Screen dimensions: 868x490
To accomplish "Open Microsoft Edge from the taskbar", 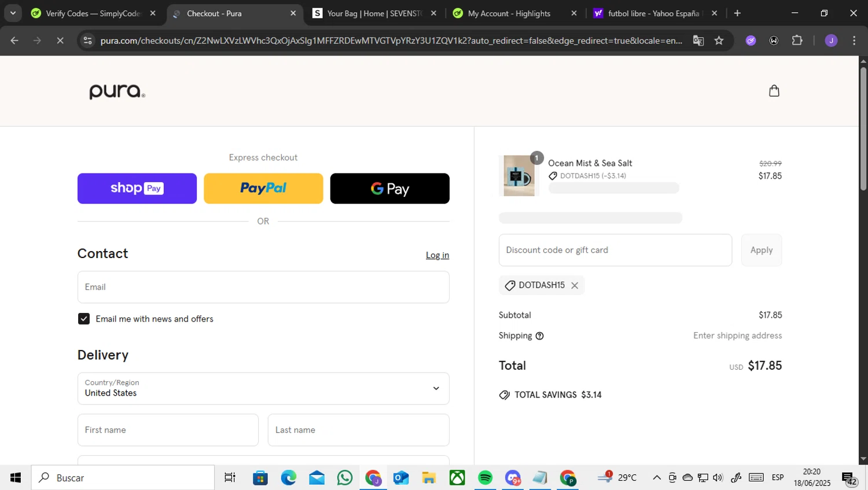I will coord(289,478).
